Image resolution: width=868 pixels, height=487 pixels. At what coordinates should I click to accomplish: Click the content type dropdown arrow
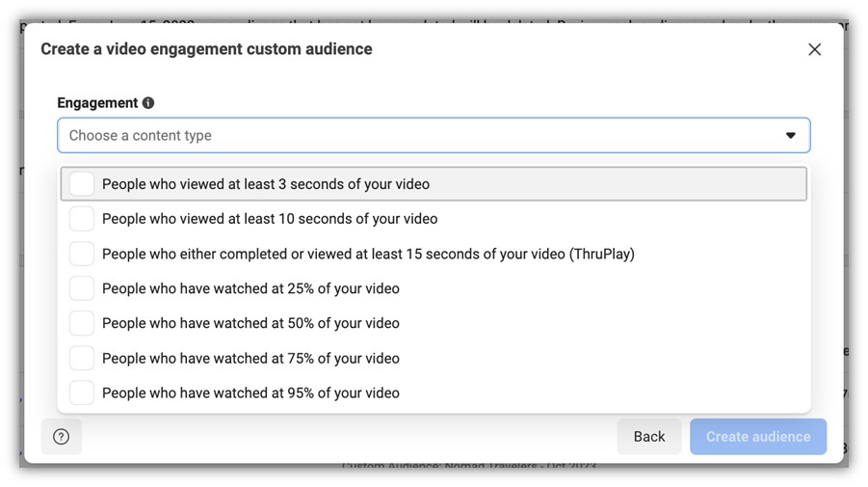(790, 136)
